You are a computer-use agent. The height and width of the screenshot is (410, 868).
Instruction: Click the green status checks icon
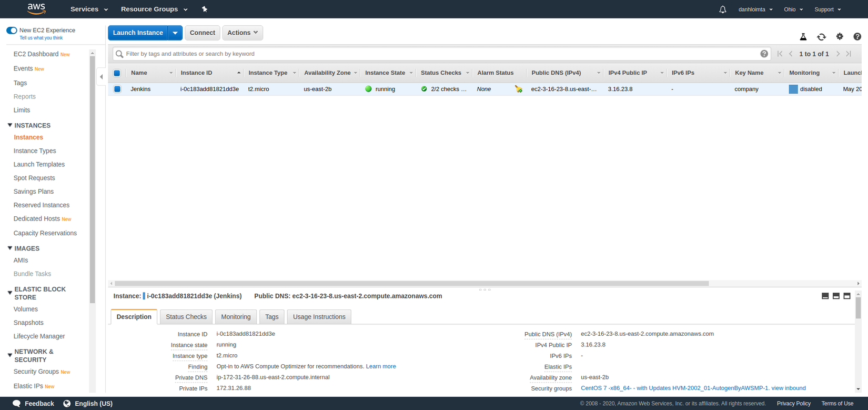click(x=424, y=89)
